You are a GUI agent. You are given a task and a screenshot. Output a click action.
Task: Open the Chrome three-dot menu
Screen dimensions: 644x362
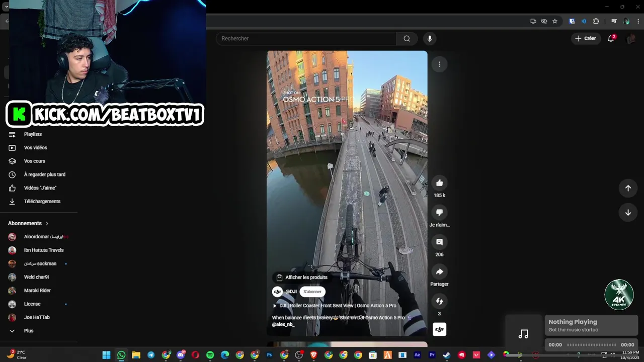click(x=638, y=21)
